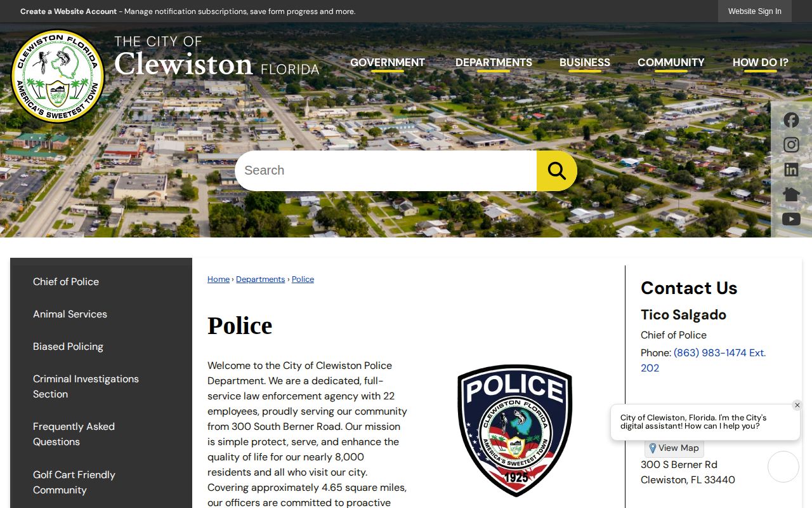Click the Police page heading
Viewport: 812px width, 508px height.
click(x=240, y=326)
